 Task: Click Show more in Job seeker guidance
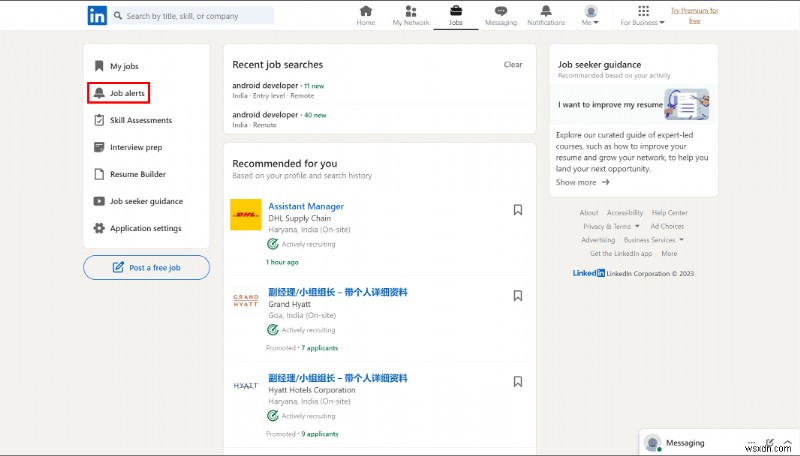pos(582,182)
